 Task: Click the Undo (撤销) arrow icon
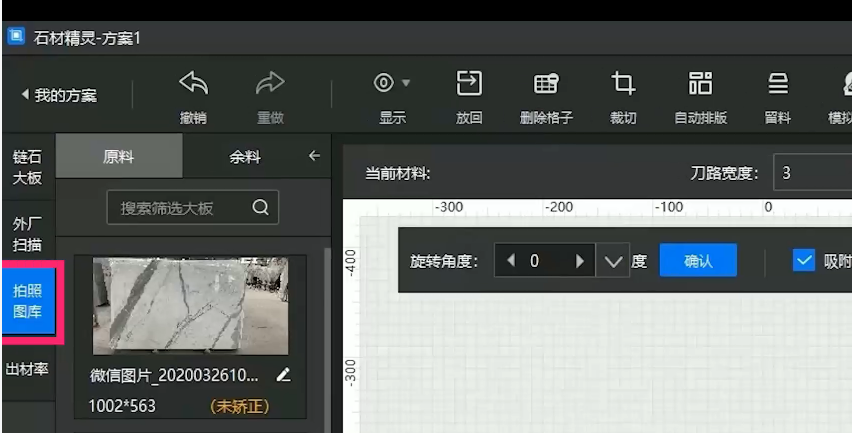tap(193, 84)
